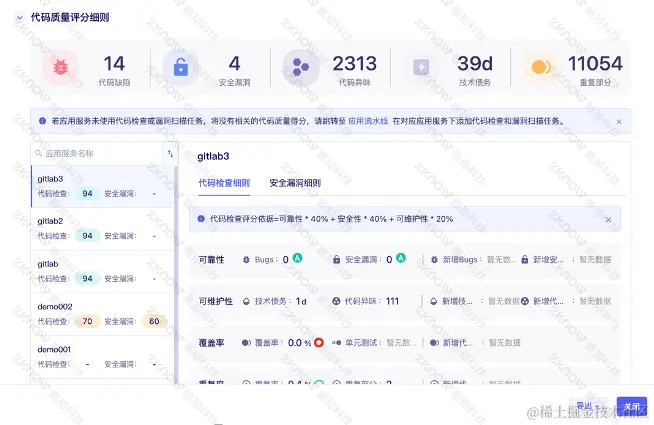Click the lock icon beside 安全漏洞: 0
The image size is (654, 425).
click(x=336, y=260)
